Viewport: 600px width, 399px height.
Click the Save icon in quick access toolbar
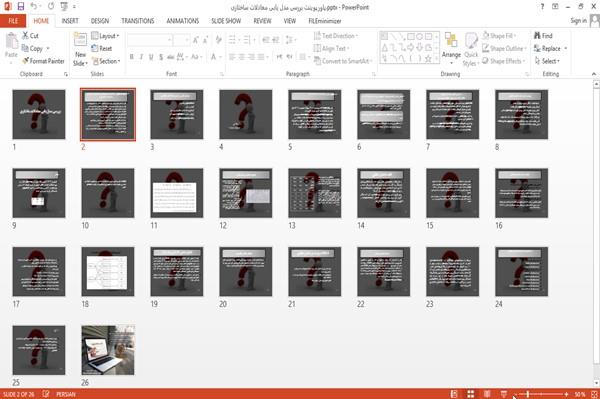pos(21,7)
